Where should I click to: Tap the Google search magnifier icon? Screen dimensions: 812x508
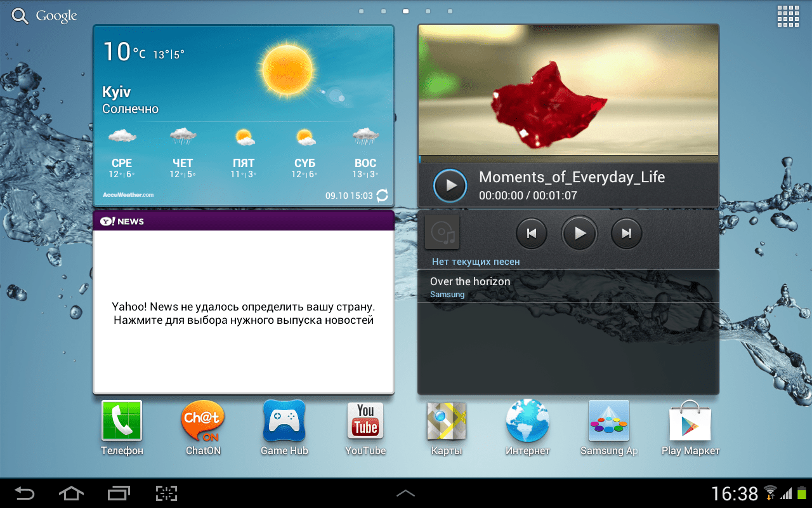[20, 17]
